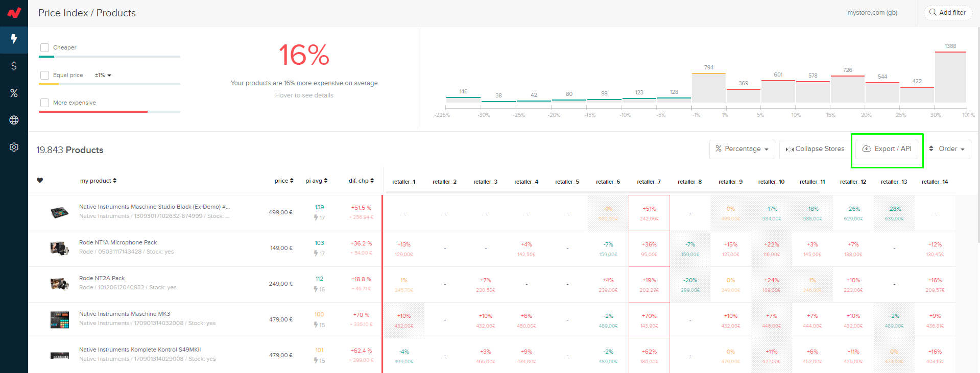Click the Maschine Studio Black product thumbnail
The width and height of the screenshot is (980, 373).
(59, 212)
